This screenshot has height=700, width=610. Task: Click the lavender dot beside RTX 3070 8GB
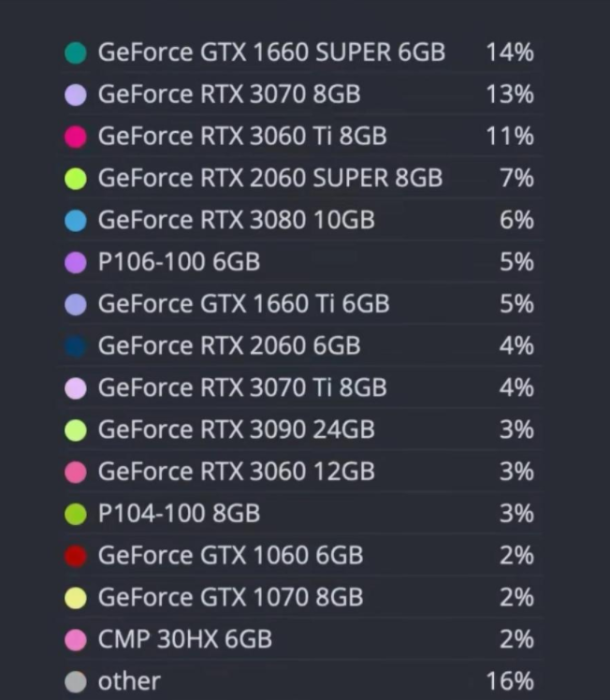76,95
